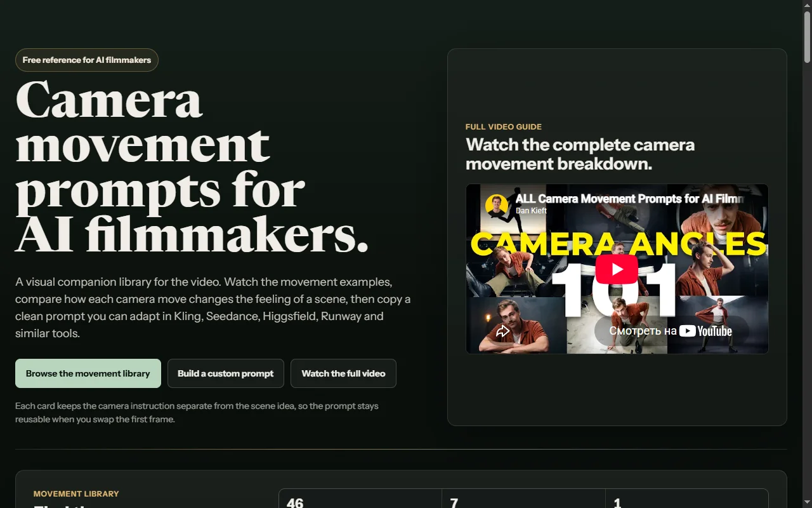
Task: Click paragraph starting 'A visual companion library'
Action: point(213,307)
